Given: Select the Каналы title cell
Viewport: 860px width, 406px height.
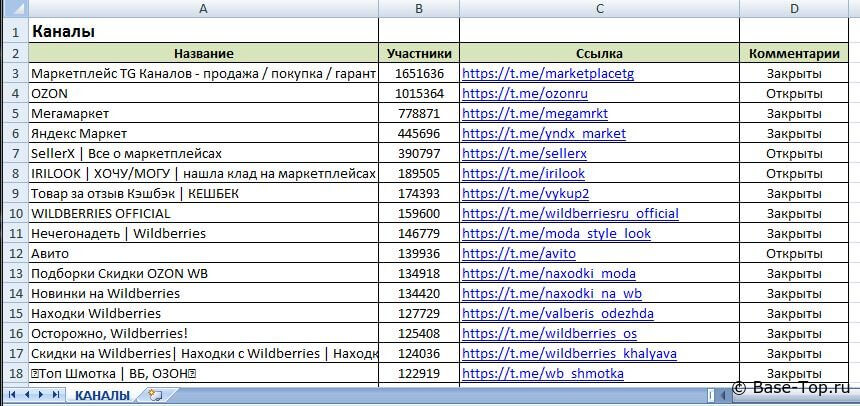Looking at the screenshot, I should coord(203,32).
